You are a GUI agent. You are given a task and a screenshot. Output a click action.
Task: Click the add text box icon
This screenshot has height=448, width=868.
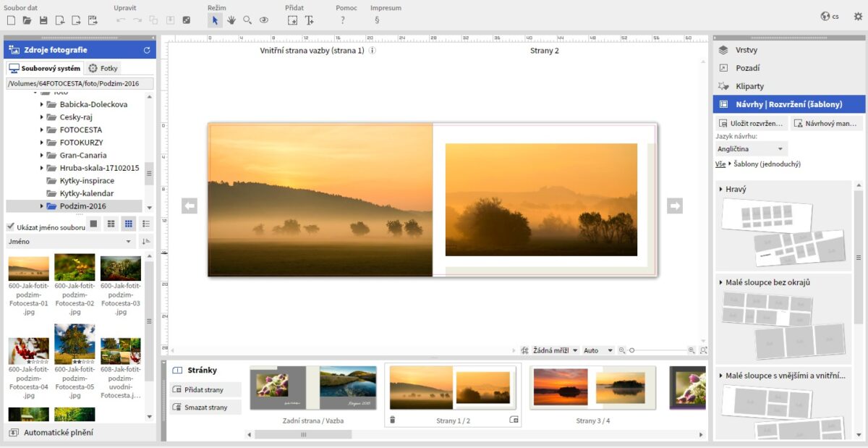309,20
